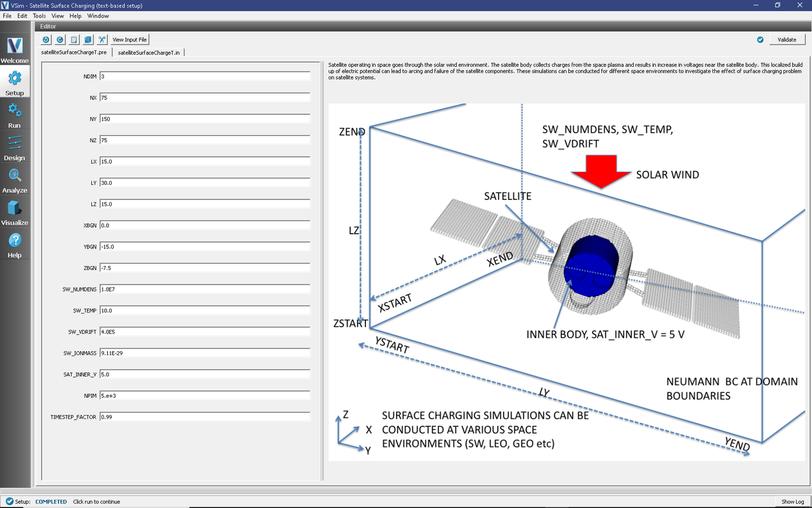Click the SAT_INNER_V input field
The image size is (812, 508).
click(x=204, y=374)
